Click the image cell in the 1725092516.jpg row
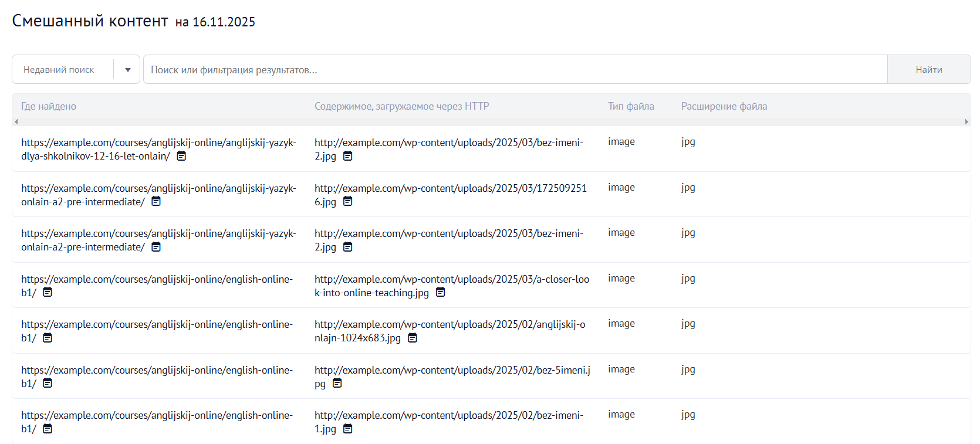The image size is (980, 444). point(621,188)
